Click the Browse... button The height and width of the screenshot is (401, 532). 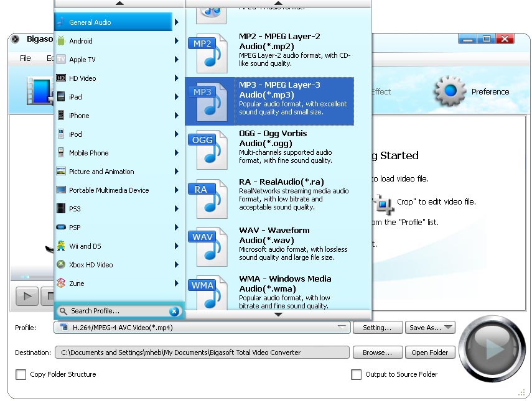[378, 353]
